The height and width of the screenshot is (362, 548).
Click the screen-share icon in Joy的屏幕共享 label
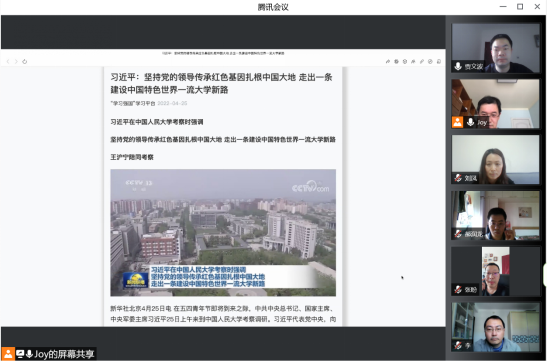pyautogui.click(x=20, y=354)
